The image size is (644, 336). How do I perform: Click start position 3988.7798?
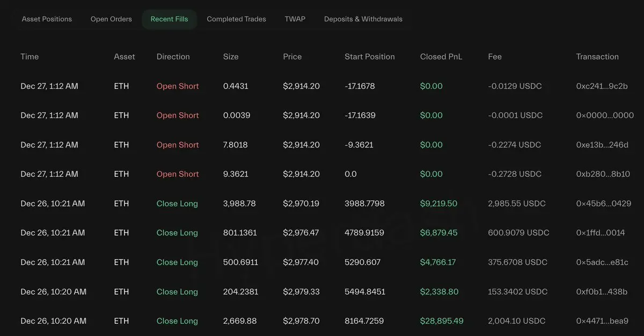coord(364,204)
